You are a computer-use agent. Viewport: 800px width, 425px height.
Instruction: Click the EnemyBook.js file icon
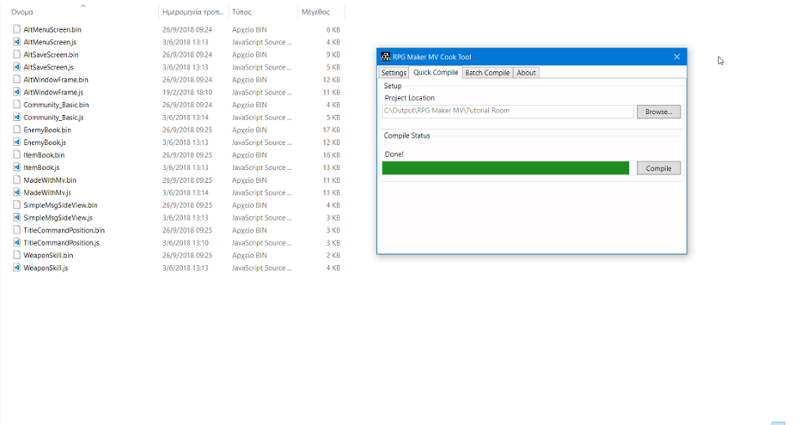pos(17,142)
